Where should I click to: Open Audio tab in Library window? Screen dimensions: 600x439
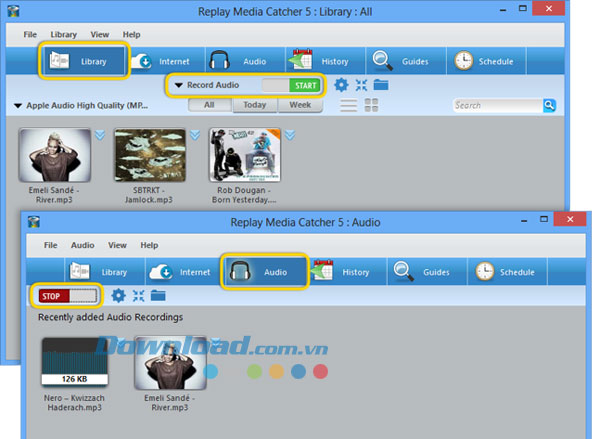[x=245, y=61]
